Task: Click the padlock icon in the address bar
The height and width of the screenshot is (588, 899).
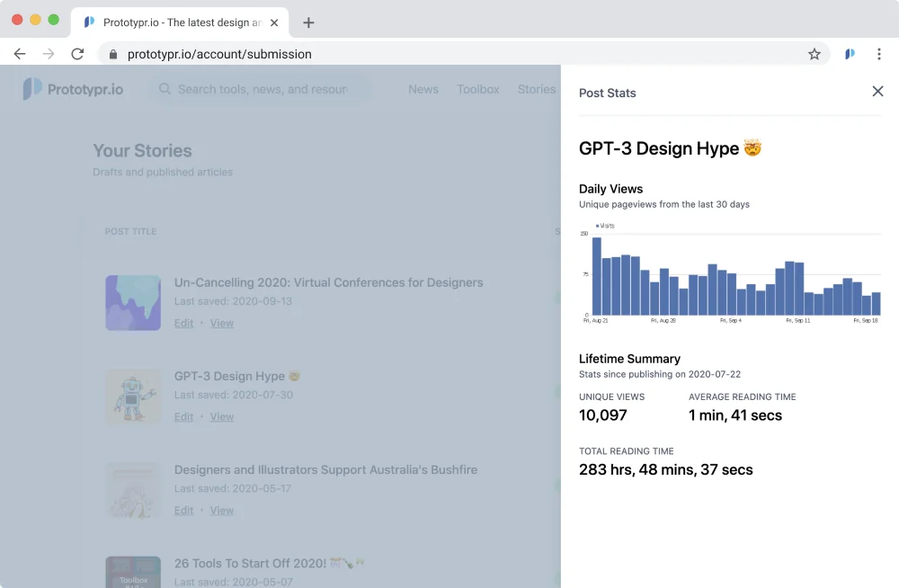Action: (x=111, y=54)
